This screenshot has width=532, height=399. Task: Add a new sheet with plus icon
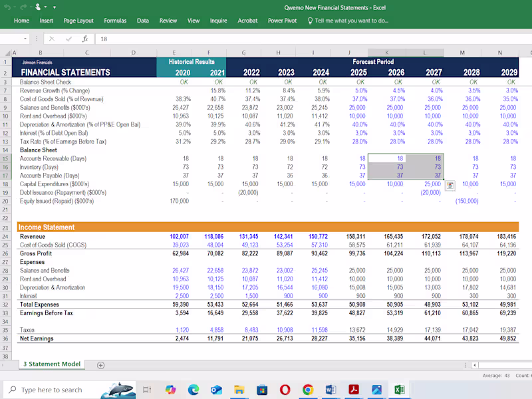[x=101, y=364]
